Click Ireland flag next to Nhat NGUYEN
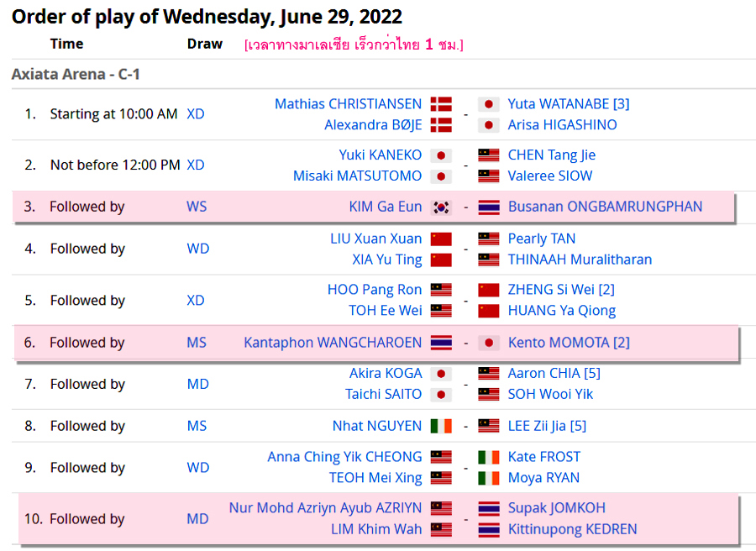Viewport: 756px width, 551px height. pos(441,426)
